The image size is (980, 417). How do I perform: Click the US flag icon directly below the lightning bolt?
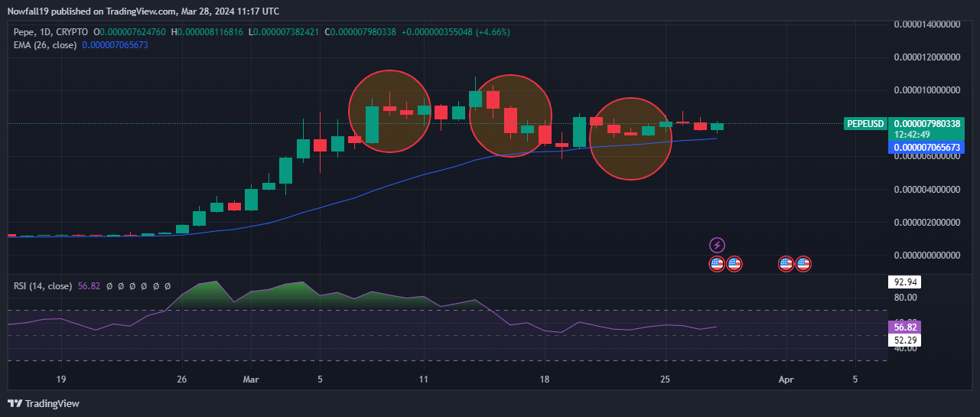[x=717, y=264]
